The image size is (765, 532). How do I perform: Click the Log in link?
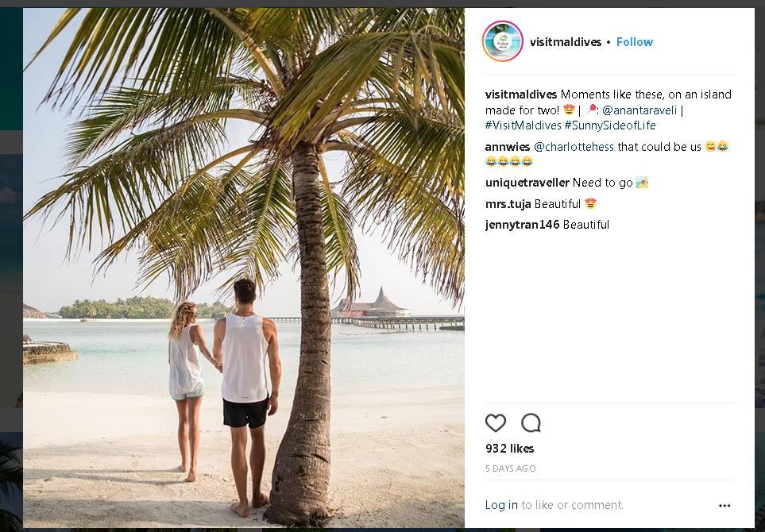click(x=501, y=505)
